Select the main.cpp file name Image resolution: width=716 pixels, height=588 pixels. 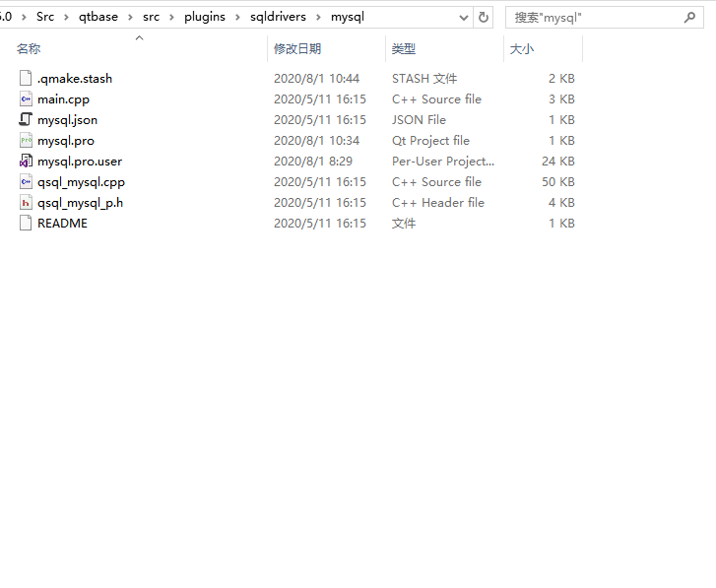[x=63, y=99]
